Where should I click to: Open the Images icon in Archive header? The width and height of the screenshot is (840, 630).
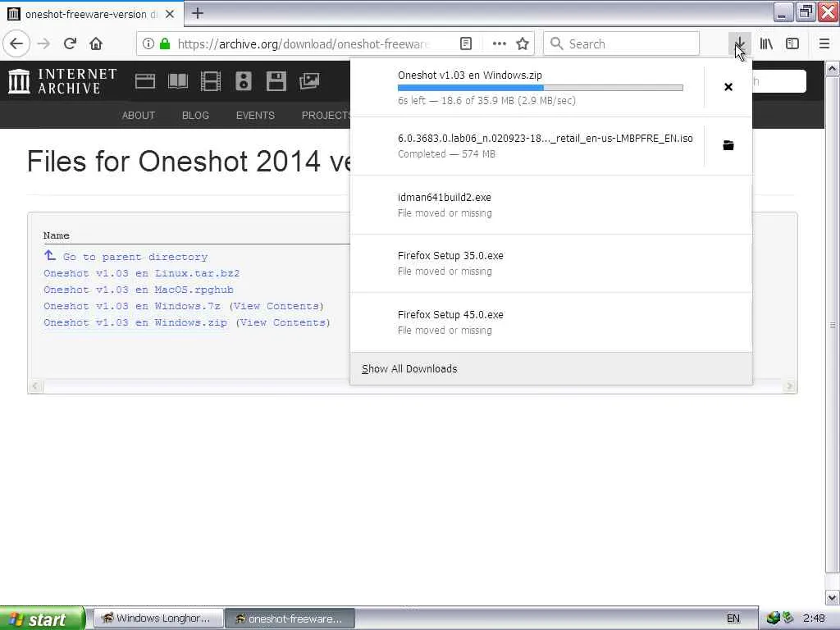coord(309,81)
